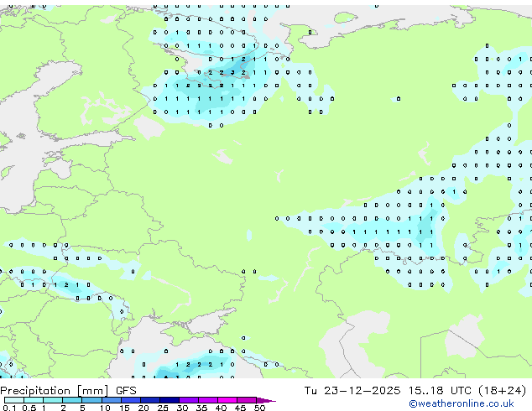Click the 45–50 mm legend color swatch
532x411 pixels.
point(247,400)
